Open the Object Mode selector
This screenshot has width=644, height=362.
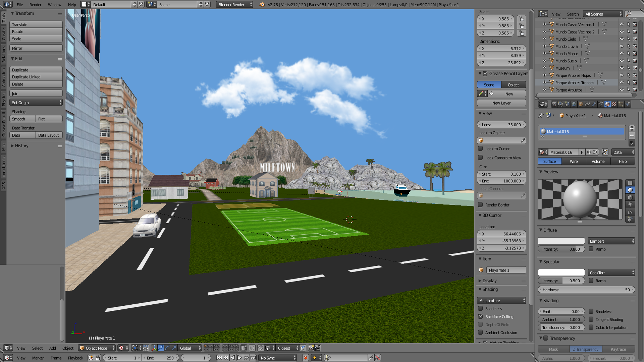point(97,348)
